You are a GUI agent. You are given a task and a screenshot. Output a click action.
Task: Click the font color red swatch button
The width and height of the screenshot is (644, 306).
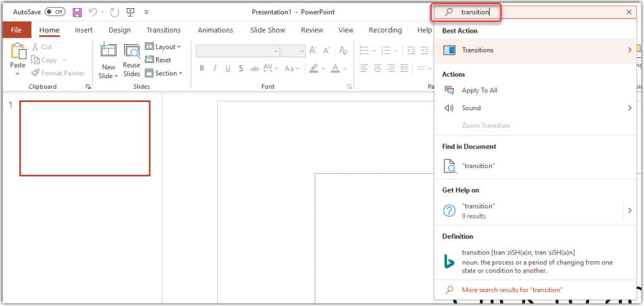336,69
